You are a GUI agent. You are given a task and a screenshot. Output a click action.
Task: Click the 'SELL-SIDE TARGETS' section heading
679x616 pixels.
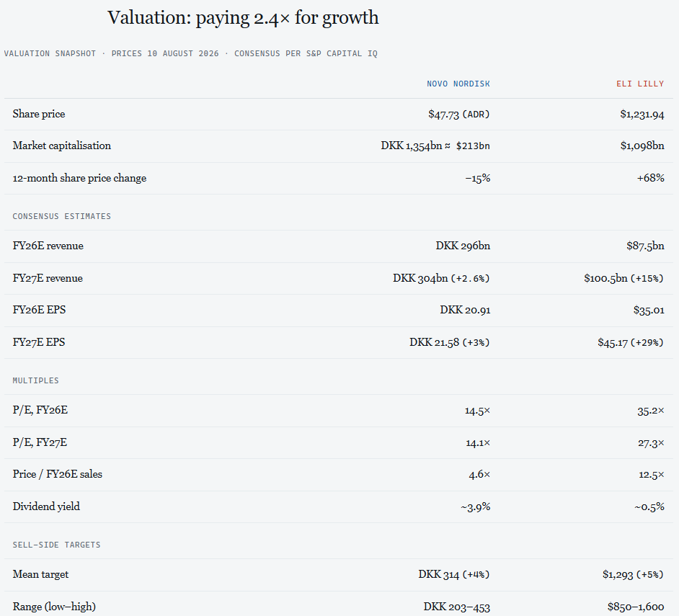(x=56, y=545)
